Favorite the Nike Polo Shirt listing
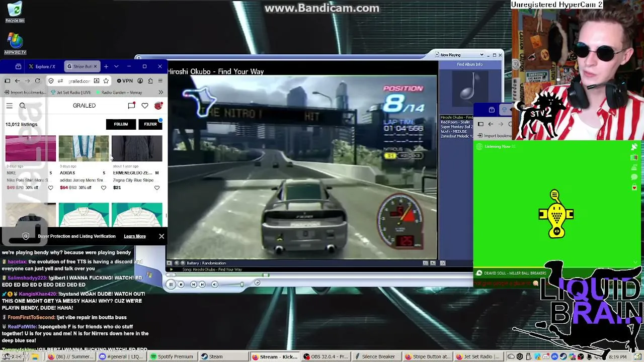This screenshot has height=362, width=644. (50, 188)
